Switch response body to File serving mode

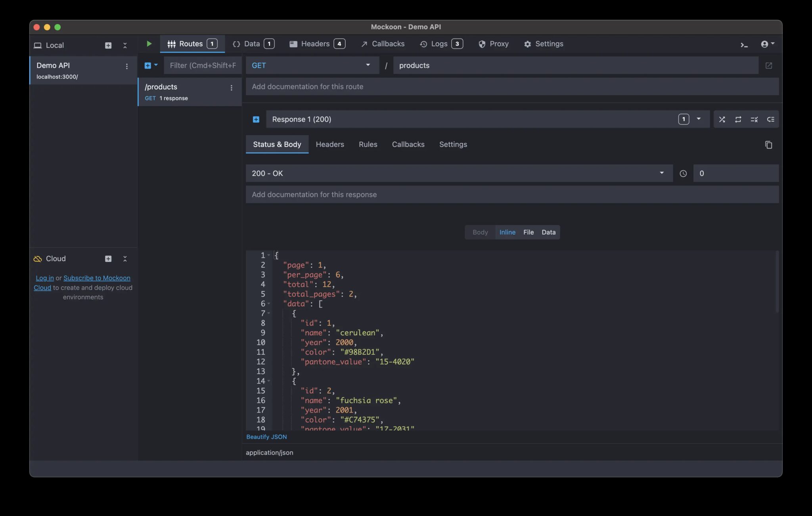coord(528,232)
